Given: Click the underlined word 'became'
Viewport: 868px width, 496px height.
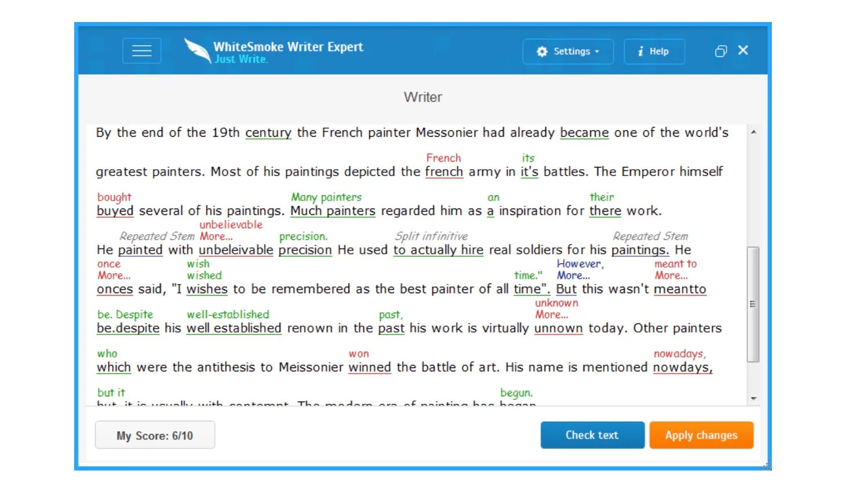Looking at the screenshot, I should 584,133.
